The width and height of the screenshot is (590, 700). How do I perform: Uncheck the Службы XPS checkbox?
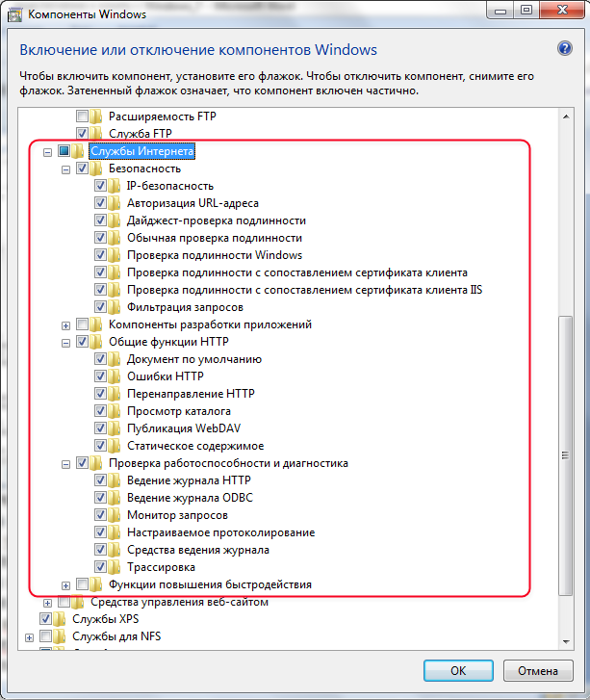[x=45, y=618]
